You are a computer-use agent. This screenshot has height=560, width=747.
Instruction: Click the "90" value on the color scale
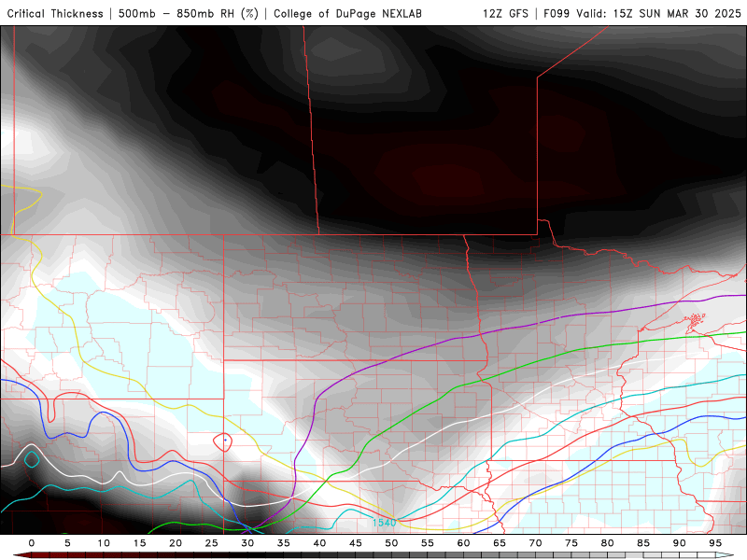pyautogui.click(x=679, y=543)
